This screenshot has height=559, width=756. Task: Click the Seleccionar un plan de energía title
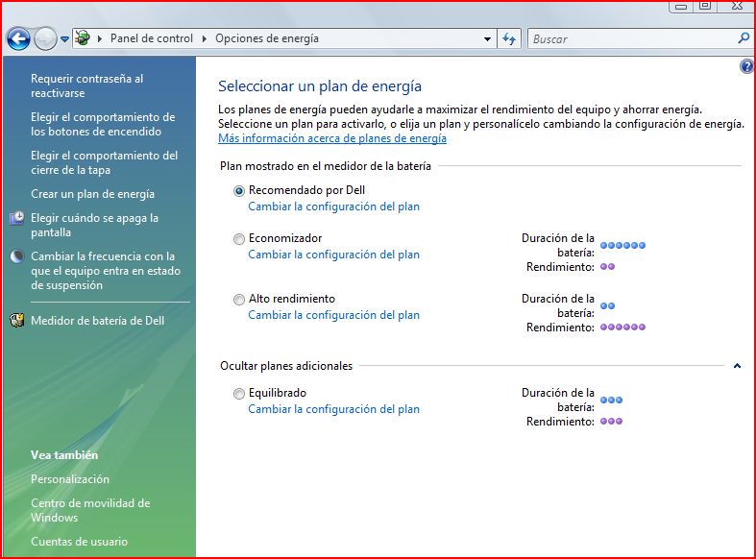[320, 86]
